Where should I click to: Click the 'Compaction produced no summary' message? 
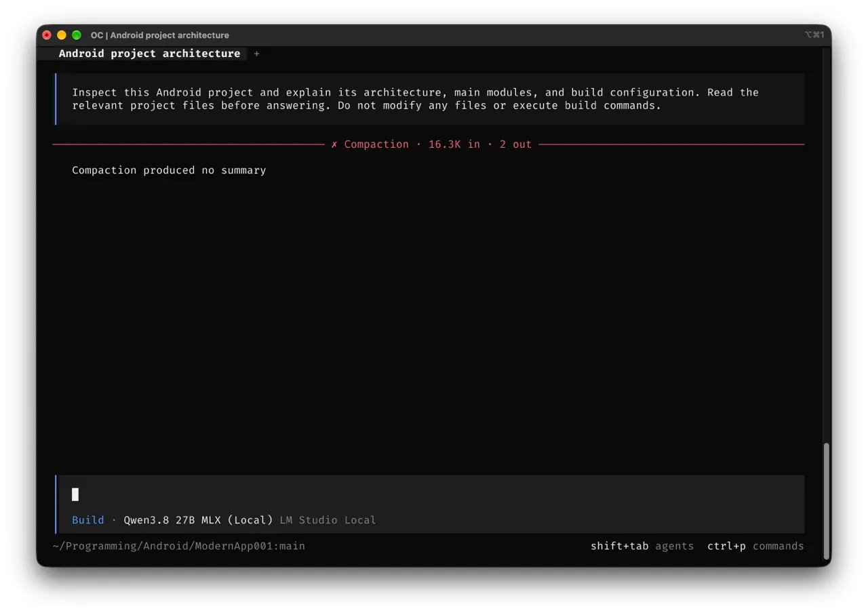pos(169,170)
